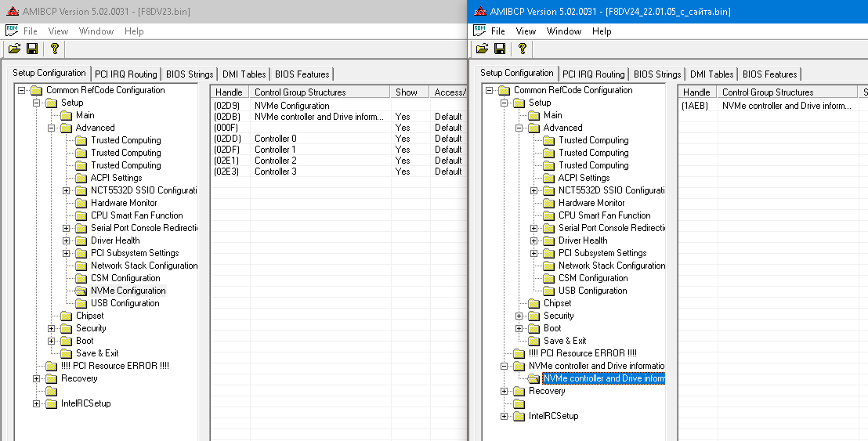This screenshot has height=441, width=868.
Task: Click ROM document icon in F8DV23 menu bar
Action: click(12, 31)
